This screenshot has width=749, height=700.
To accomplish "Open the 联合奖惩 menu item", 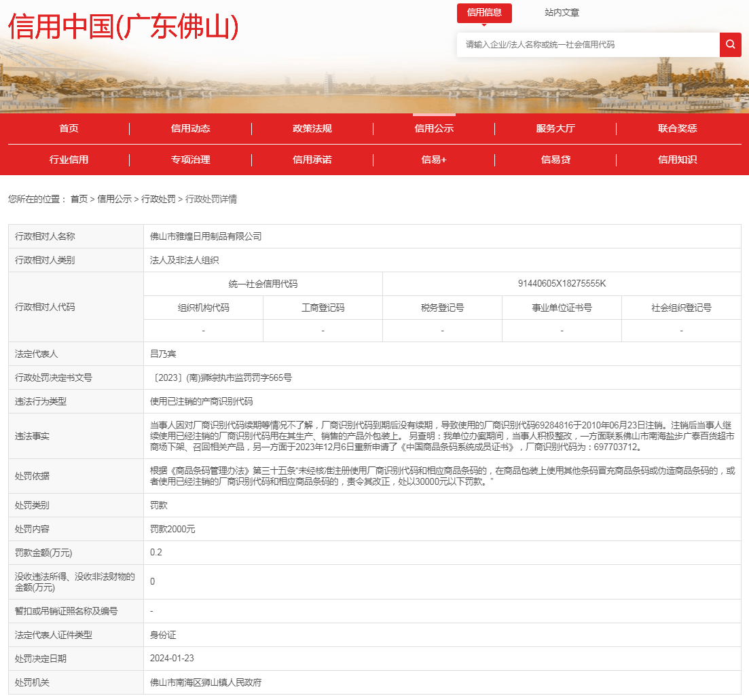I will (677, 128).
